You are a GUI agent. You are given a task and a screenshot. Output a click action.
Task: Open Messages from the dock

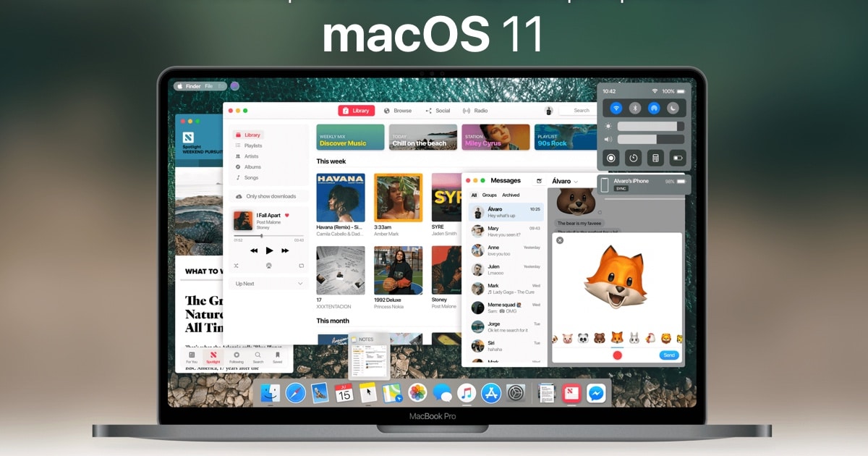click(x=442, y=393)
